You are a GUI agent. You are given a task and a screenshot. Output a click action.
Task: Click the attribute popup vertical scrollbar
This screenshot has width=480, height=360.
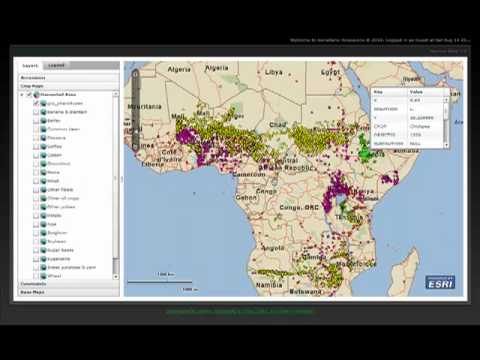coord(446,122)
